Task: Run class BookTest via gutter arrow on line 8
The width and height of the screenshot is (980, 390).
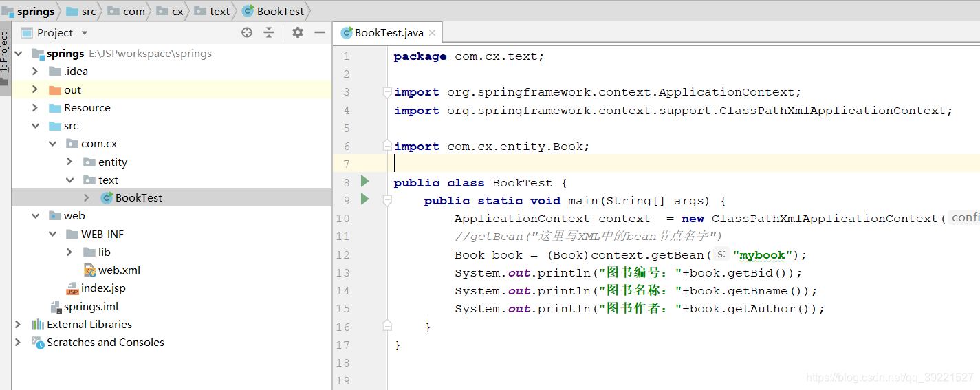Action: click(365, 182)
